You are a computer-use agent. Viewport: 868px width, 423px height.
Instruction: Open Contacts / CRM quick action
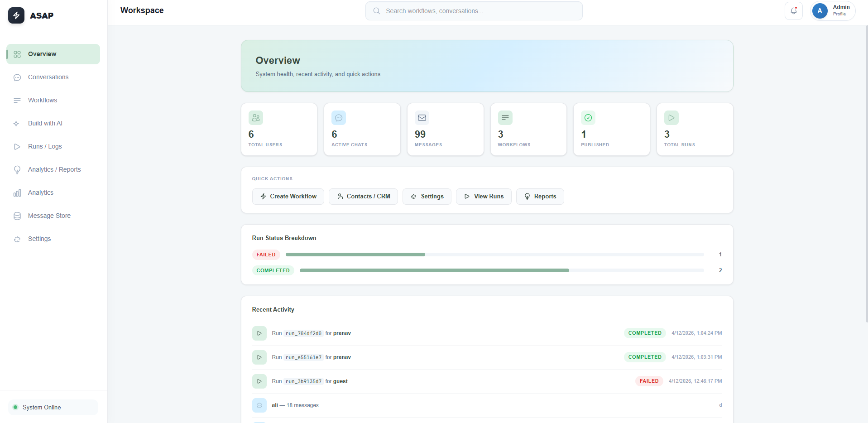(x=364, y=197)
